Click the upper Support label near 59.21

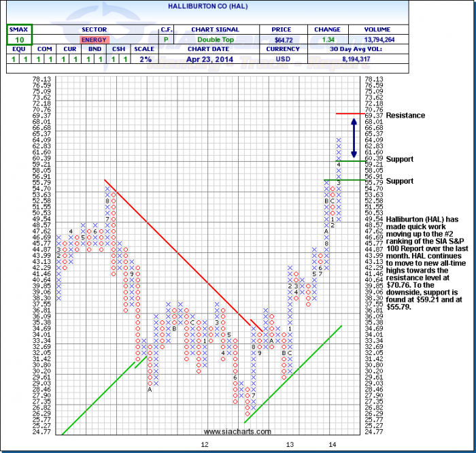point(400,159)
